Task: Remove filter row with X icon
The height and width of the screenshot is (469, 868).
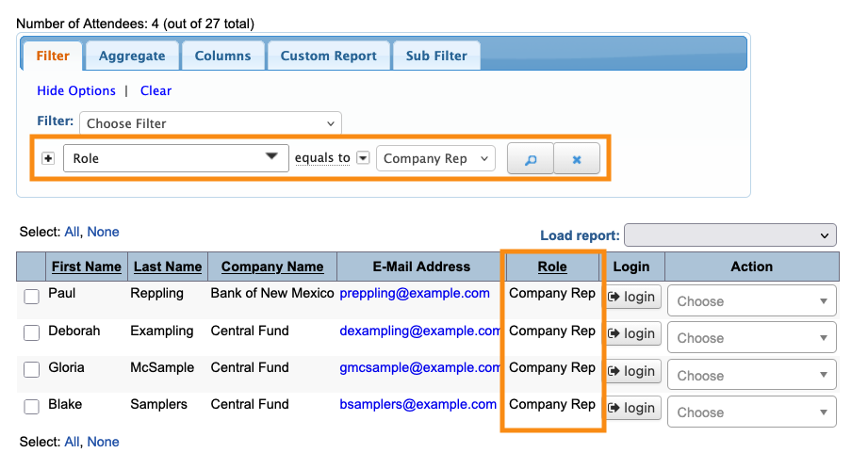Action: click(x=577, y=159)
